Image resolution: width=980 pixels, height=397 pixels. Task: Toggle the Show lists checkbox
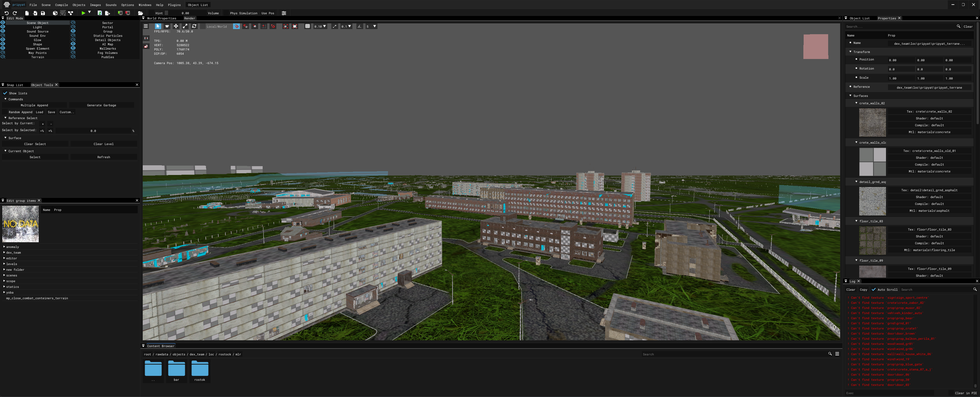point(5,93)
